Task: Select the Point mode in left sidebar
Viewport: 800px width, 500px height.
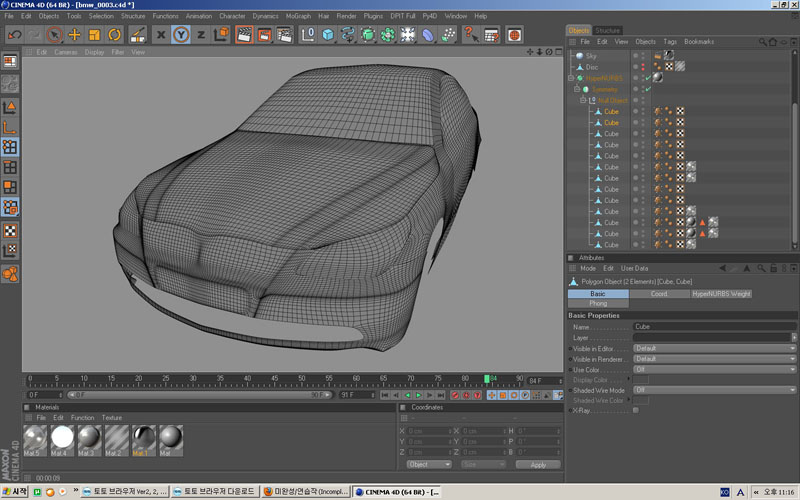Action: click(10, 147)
